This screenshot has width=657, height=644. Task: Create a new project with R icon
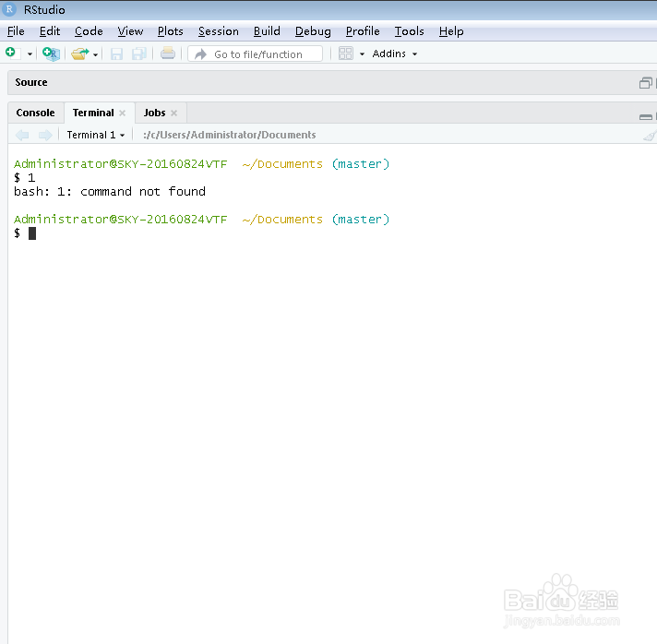[x=51, y=54]
